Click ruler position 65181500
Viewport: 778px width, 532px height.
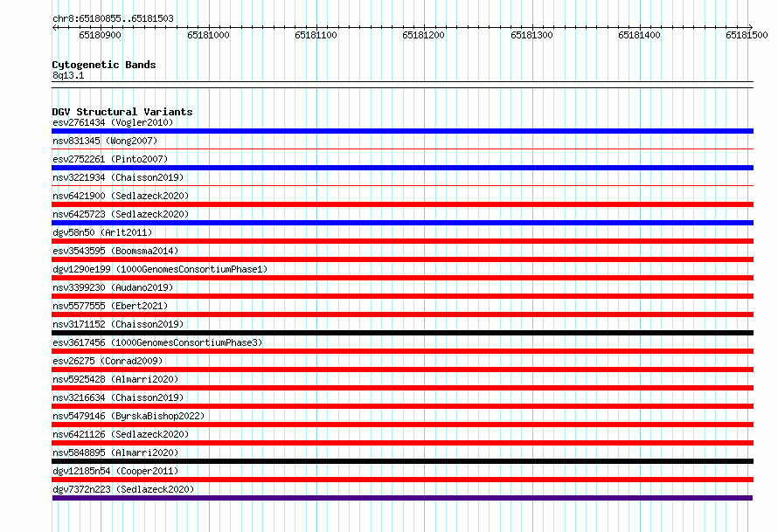click(747, 35)
